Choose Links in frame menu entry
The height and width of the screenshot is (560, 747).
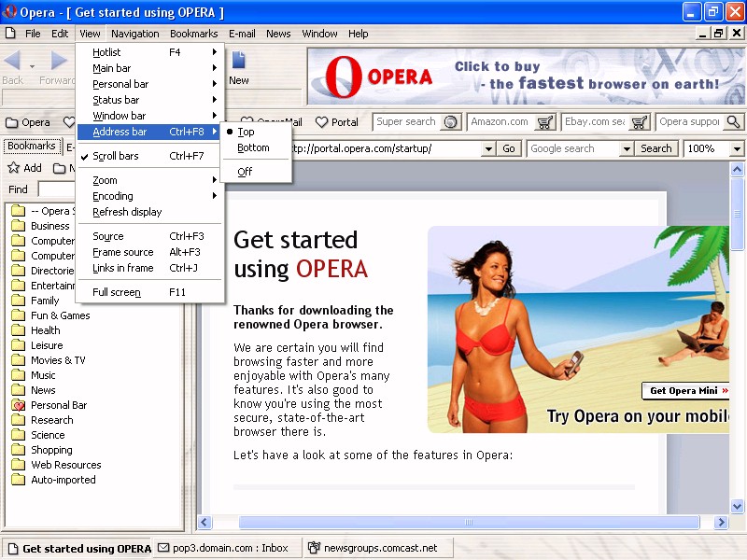[149, 268]
